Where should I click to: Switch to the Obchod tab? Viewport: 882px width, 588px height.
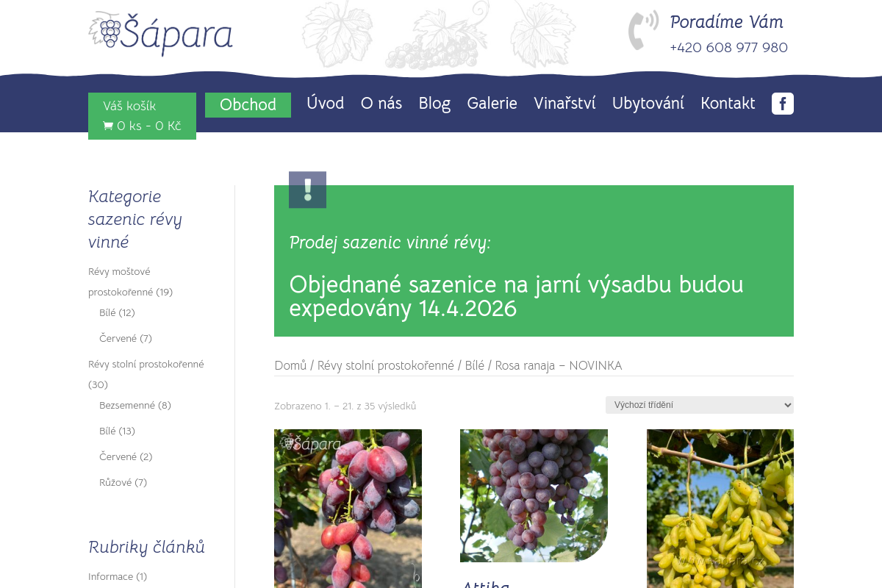(248, 104)
